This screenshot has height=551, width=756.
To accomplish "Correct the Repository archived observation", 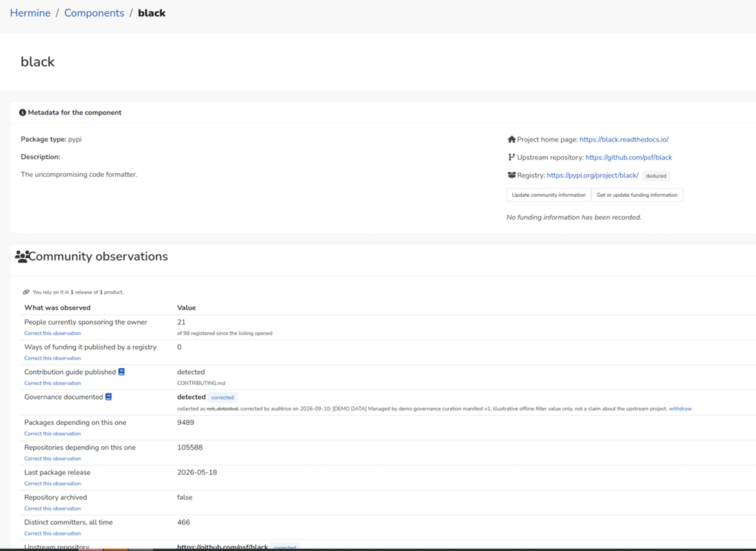I will [x=52, y=509].
